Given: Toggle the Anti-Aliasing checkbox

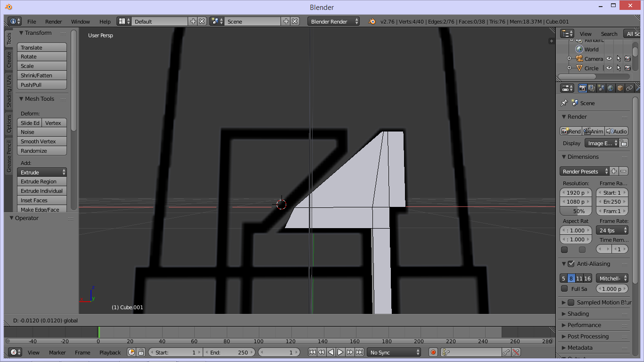Looking at the screenshot, I should click(x=571, y=263).
